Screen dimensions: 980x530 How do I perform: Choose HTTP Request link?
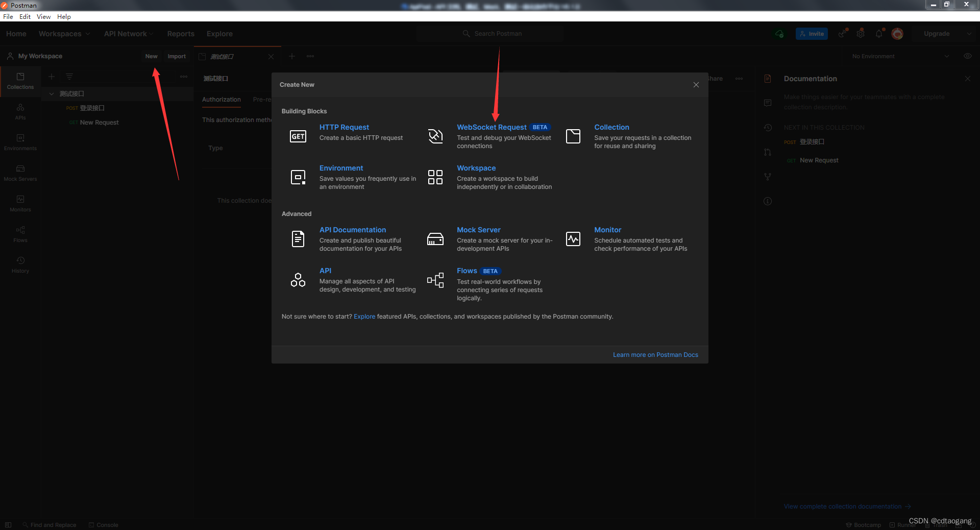click(x=344, y=127)
